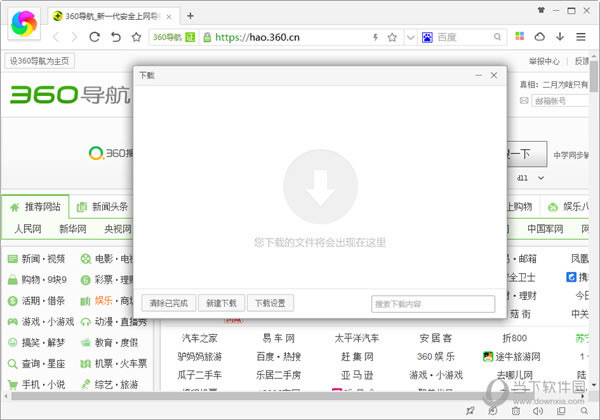The height and width of the screenshot is (420, 600).
Task: Click the trash clean-up status bar icon
Action: click(x=515, y=411)
